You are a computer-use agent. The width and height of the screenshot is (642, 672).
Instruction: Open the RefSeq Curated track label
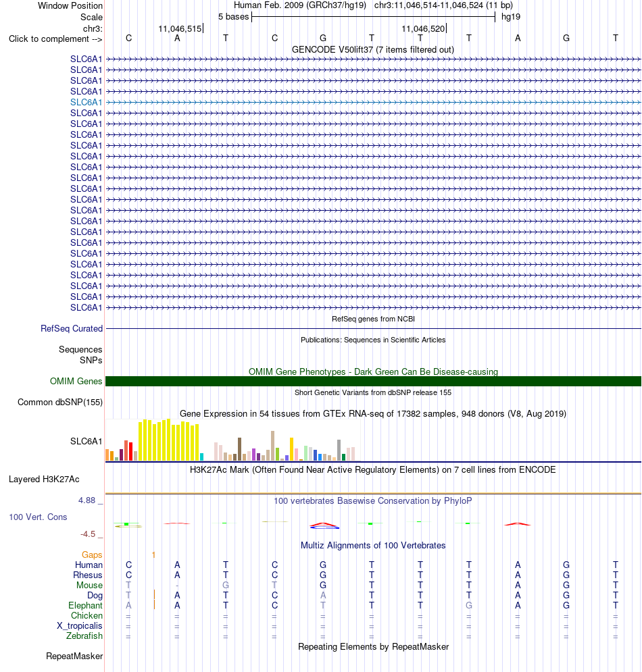pyautogui.click(x=72, y=329)
